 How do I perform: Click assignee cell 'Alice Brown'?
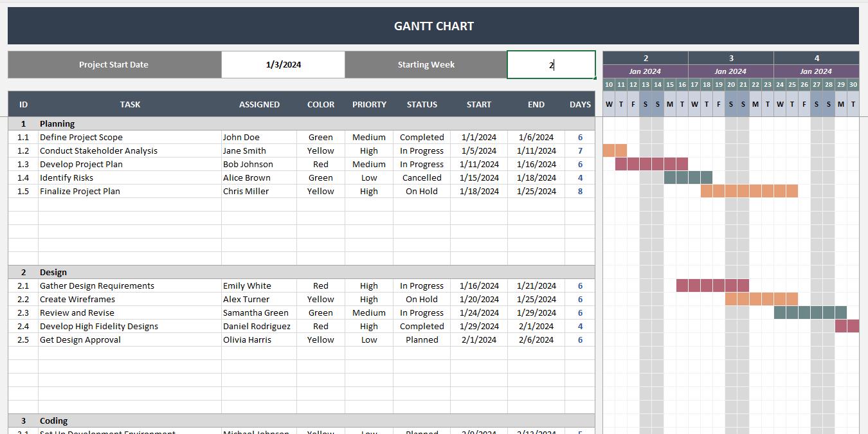pyautogui.click(x=259, y=177)
